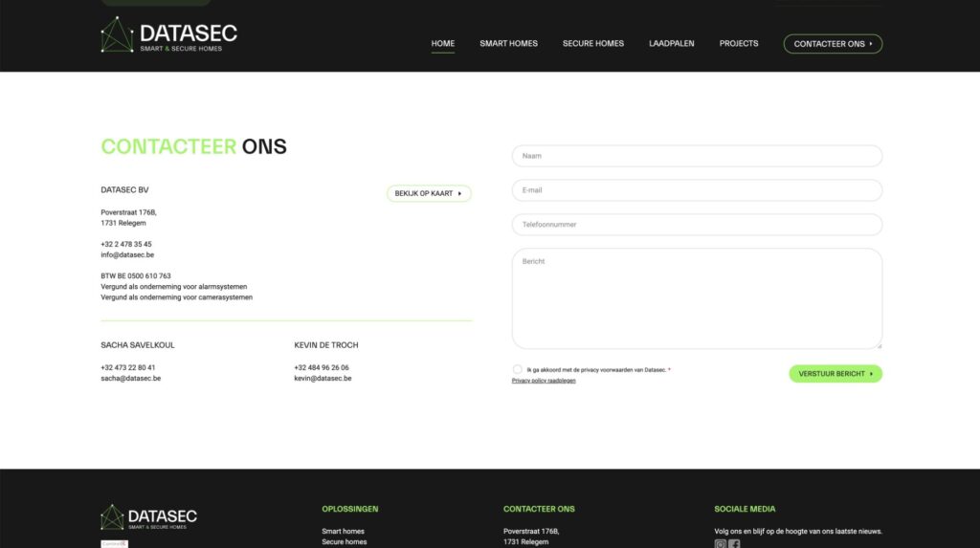
Task: Focus the E-mail input field
Action: (697, 190)
